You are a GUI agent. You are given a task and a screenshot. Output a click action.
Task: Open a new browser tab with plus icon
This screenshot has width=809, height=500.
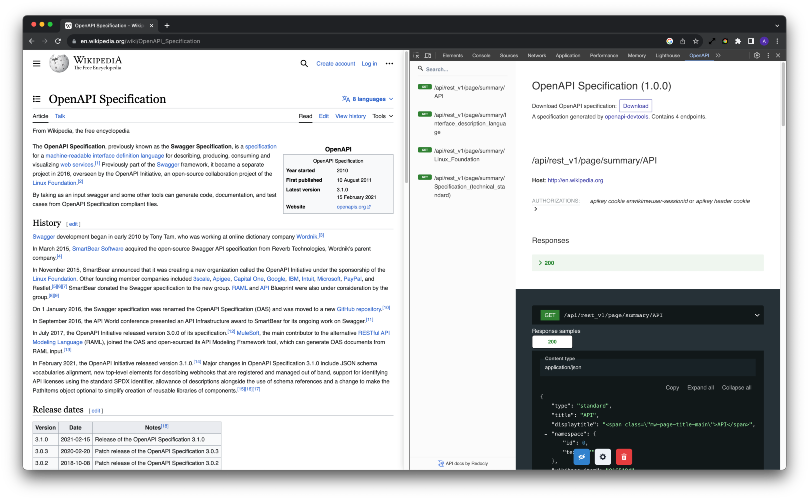point(167,25)
